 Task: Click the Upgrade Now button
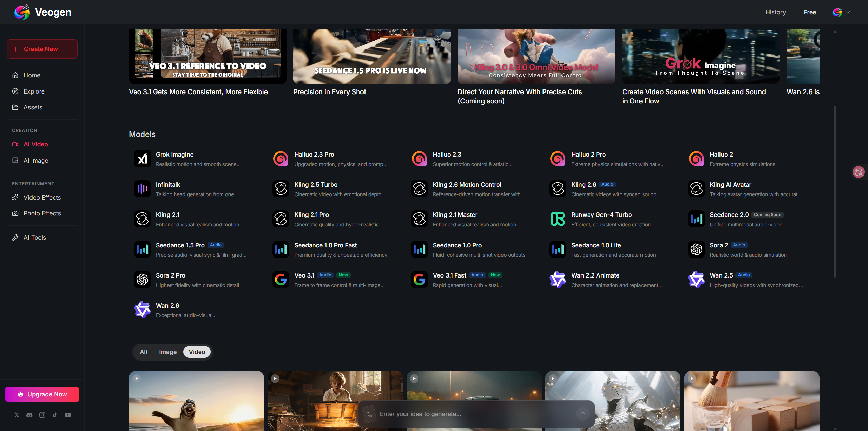click(42, 394)
